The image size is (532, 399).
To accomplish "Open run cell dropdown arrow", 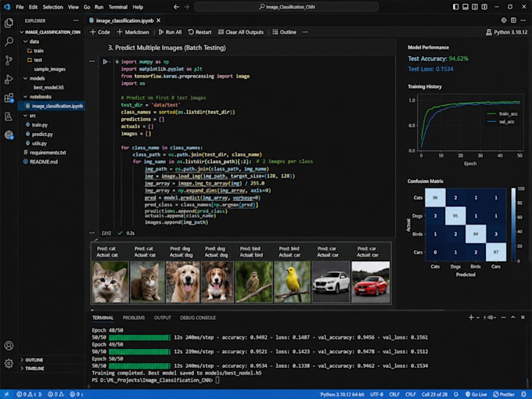I will tap(110, 62).
